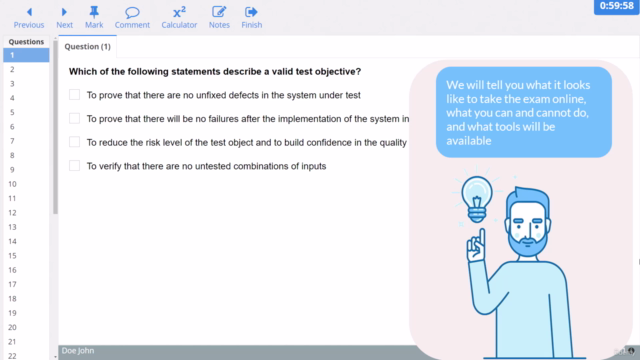
Task: Jump to question 21 in the list
Action: (x=26, y=342)
